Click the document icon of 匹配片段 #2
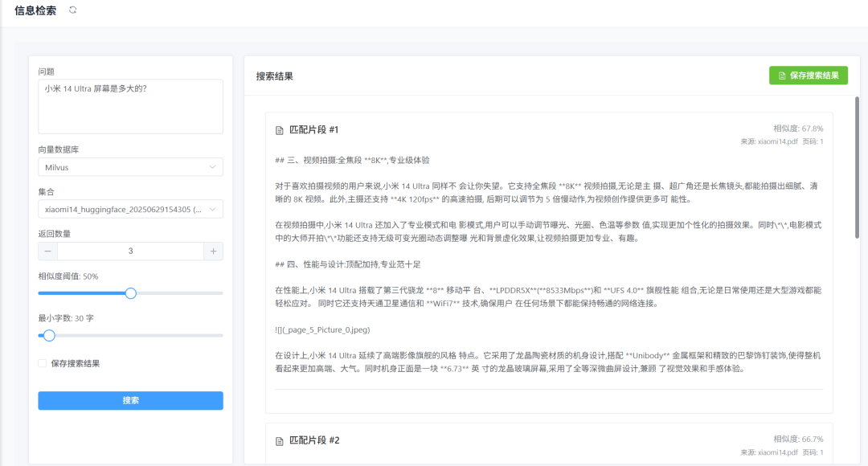The image size is (868, 466). 280,441
